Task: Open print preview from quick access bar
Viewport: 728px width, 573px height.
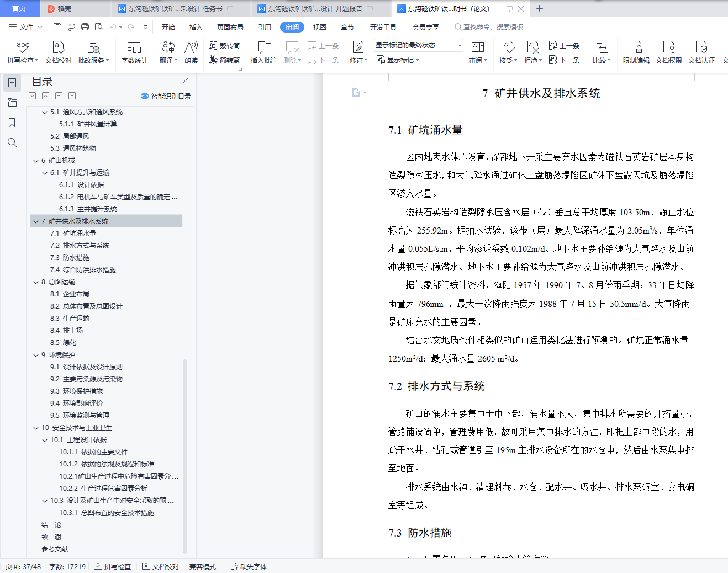Action: coord(99,27)
